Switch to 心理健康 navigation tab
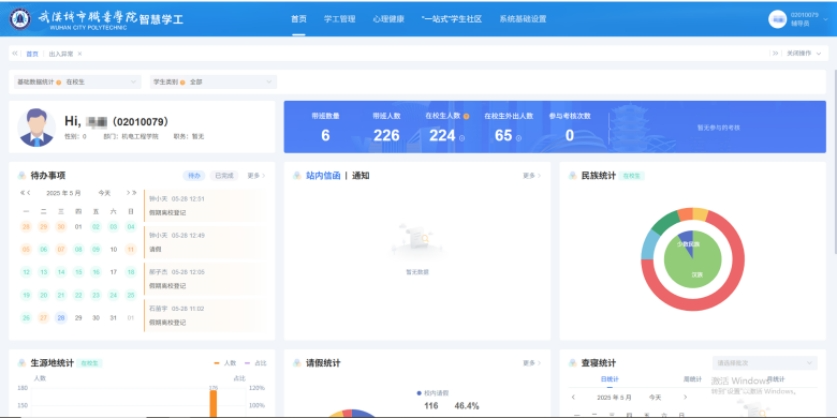Screen dimensions: 837x419 (387, 19)
